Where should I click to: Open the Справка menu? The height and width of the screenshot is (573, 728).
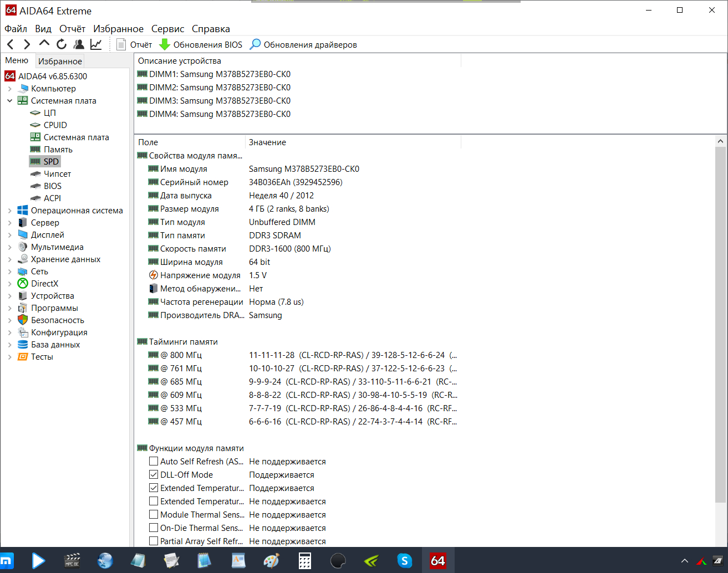point(211,29)
